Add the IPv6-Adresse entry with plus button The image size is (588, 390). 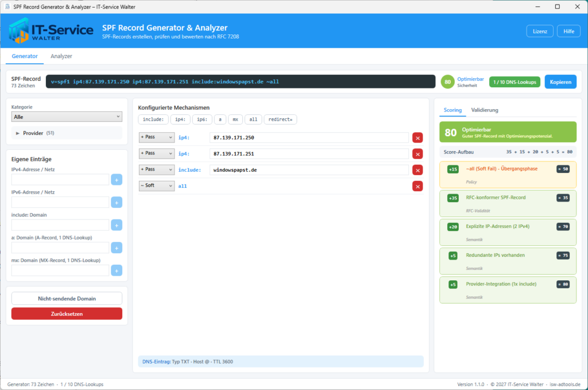tap(117, 203)
